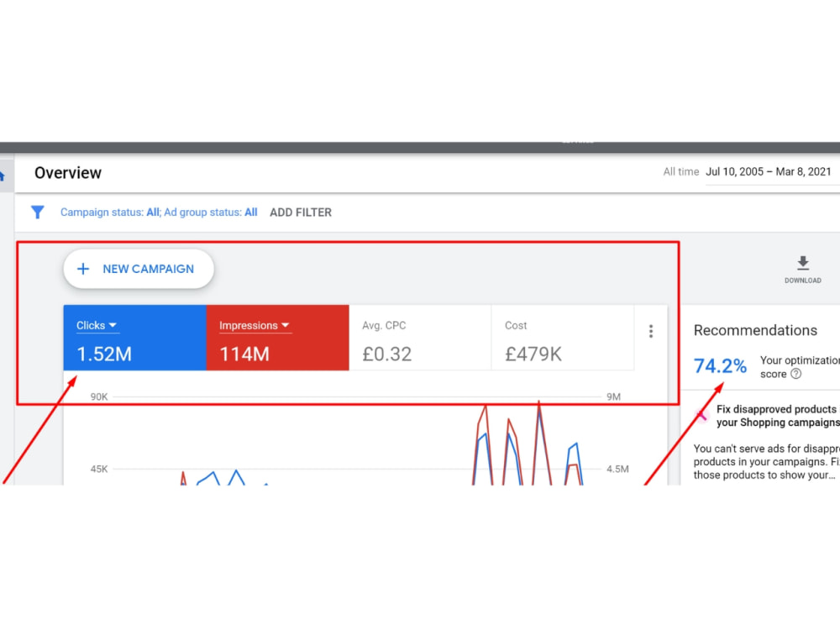Image resolution: width=840 pixels, height=630 pixels.
Task: Click the Overview page title
Action: tap(68, 173)
